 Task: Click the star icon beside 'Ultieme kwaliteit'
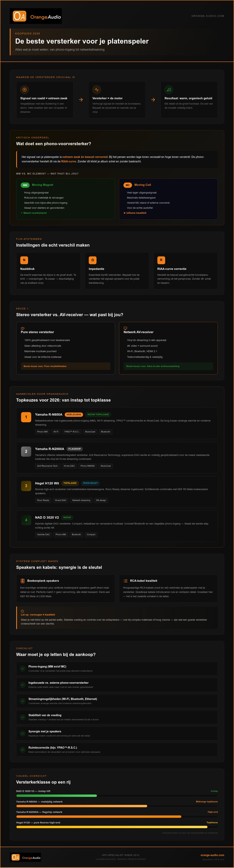pyautogui.click(x=124, y=213)
